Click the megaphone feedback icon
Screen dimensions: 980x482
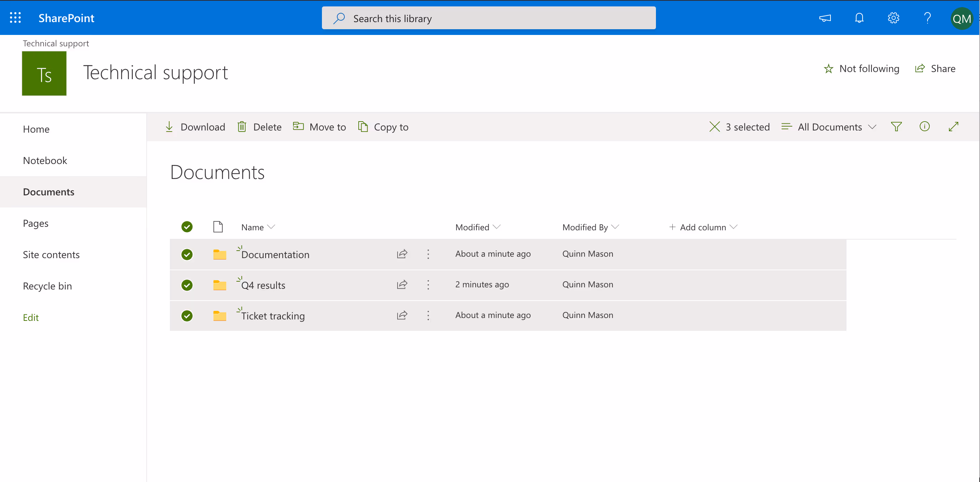(825, 18)
